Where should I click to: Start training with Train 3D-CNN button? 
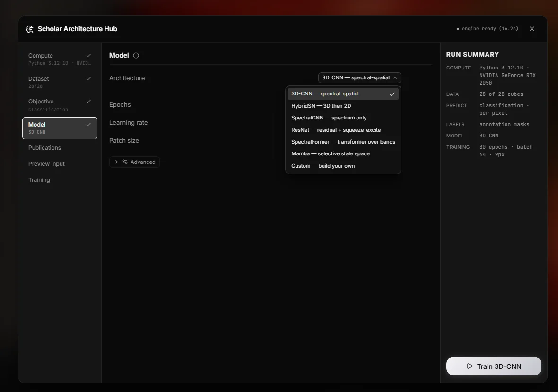(x=494, y=366)
